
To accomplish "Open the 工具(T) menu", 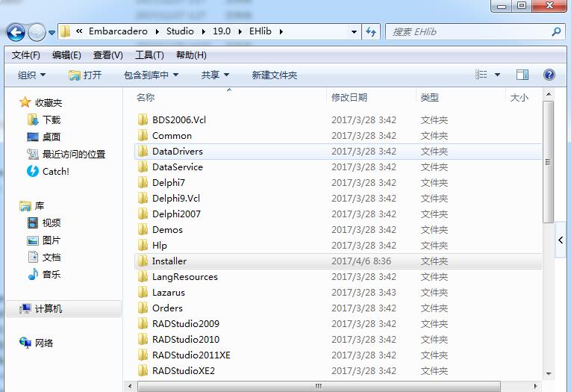I will (x=149, y=55).
